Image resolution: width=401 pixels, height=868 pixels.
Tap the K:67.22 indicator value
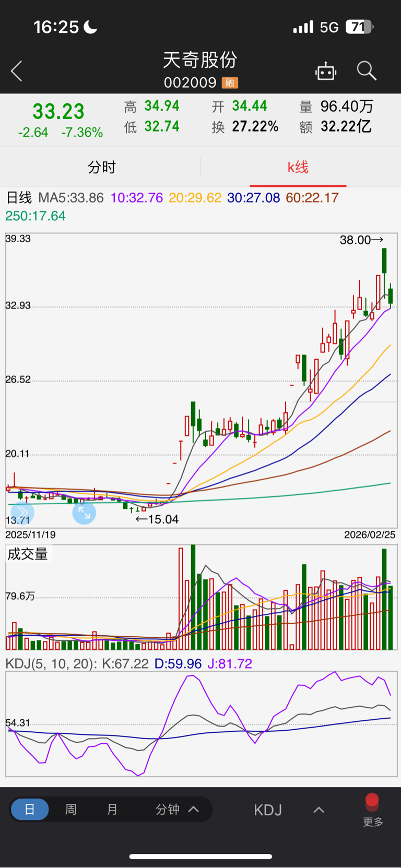pos(125,664)
